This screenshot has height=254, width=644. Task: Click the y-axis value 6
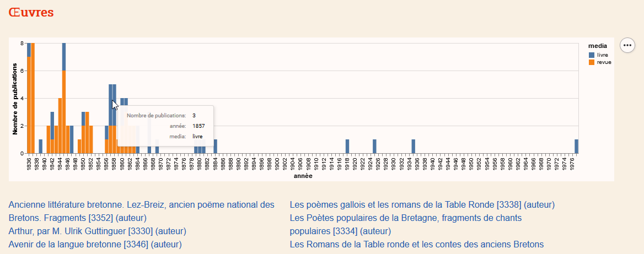point(22,71)
